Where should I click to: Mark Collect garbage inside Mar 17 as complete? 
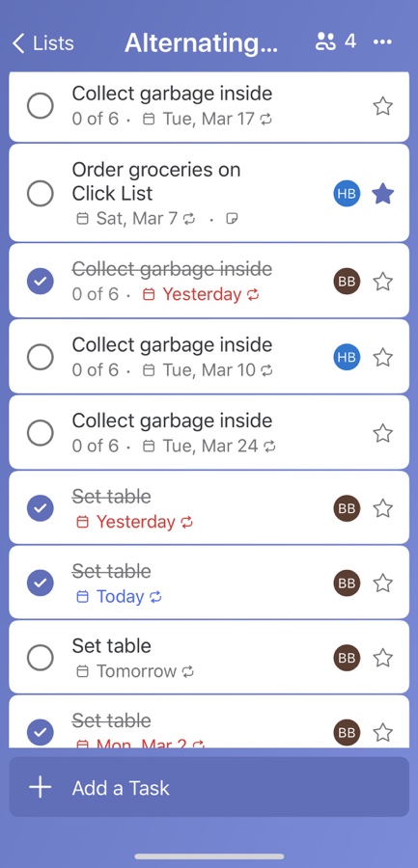click(41, 106)
